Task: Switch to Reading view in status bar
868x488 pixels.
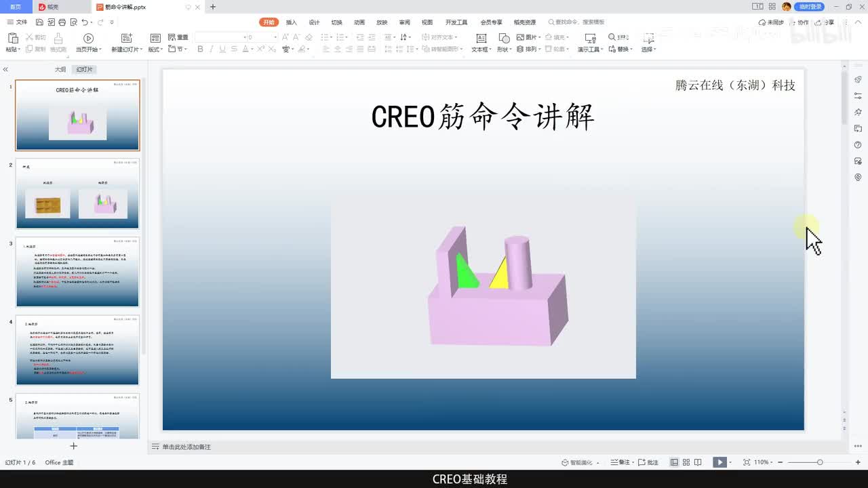Action: pyautogui.click(x=698, y=462)
